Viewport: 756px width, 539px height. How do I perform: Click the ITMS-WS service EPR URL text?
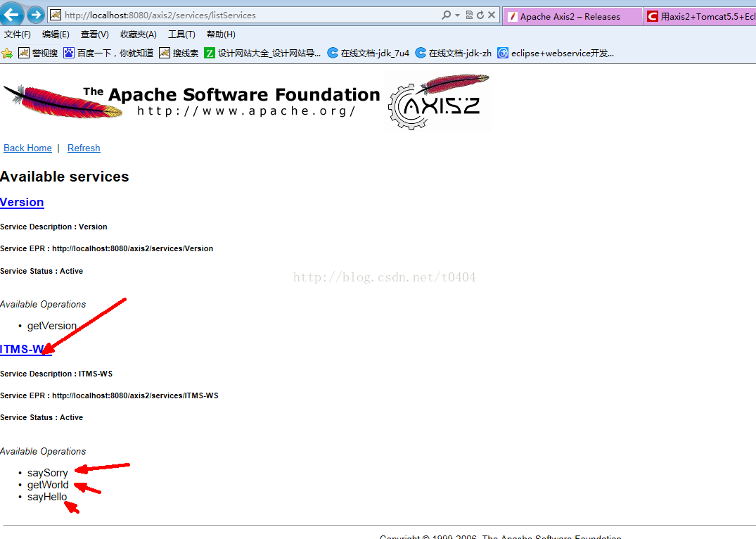point(135,395)
